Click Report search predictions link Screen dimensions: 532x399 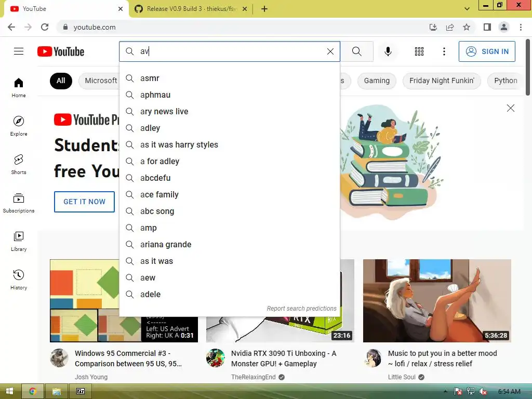pos(302,309)
